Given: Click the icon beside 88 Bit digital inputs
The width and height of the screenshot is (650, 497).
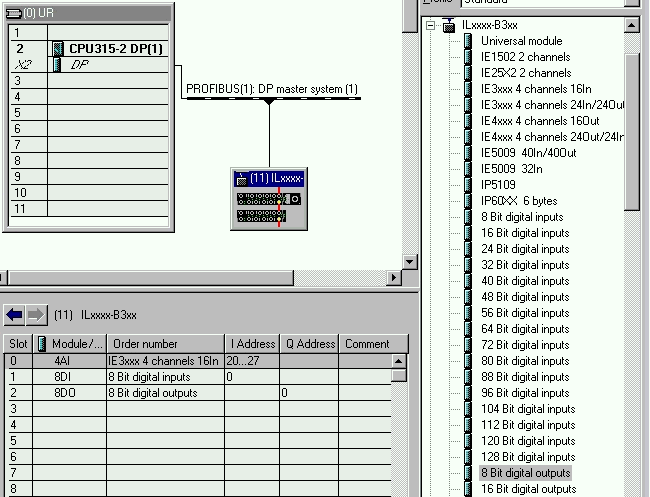Looking at the screenshot, I should pyautogui.click(x=468, y=377).
